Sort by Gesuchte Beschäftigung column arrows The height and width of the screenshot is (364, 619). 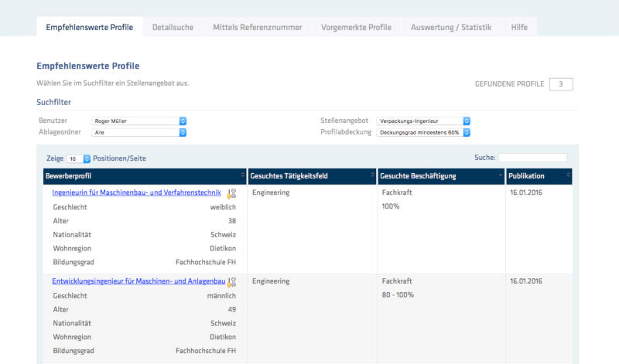click(499, 176)
